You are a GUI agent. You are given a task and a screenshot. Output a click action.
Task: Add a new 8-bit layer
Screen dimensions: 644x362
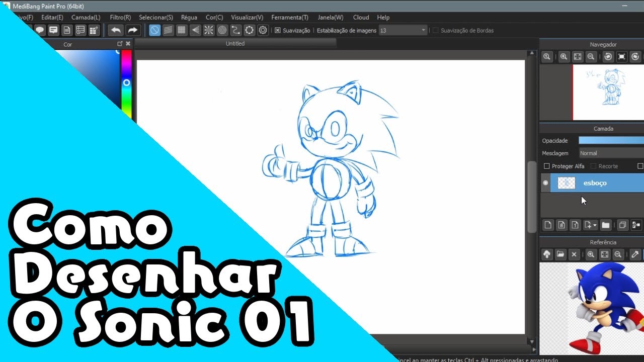tap(562, 225)
